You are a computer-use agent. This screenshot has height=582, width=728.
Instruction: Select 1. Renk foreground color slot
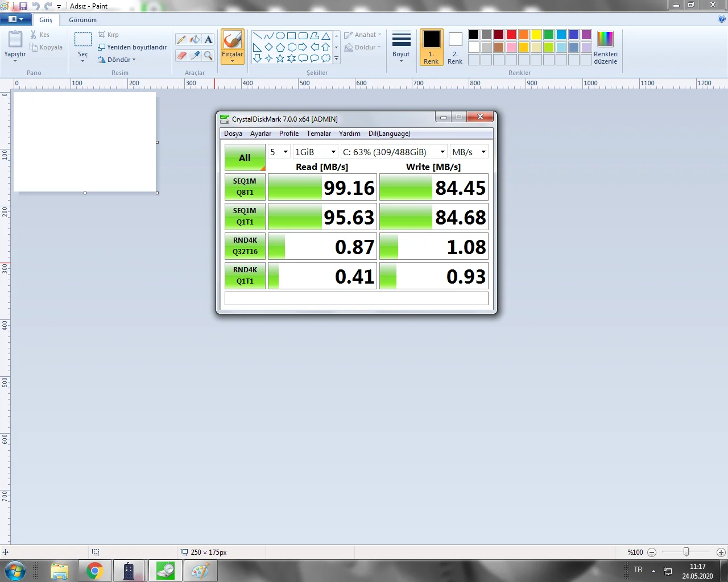(x=431, y=47)
